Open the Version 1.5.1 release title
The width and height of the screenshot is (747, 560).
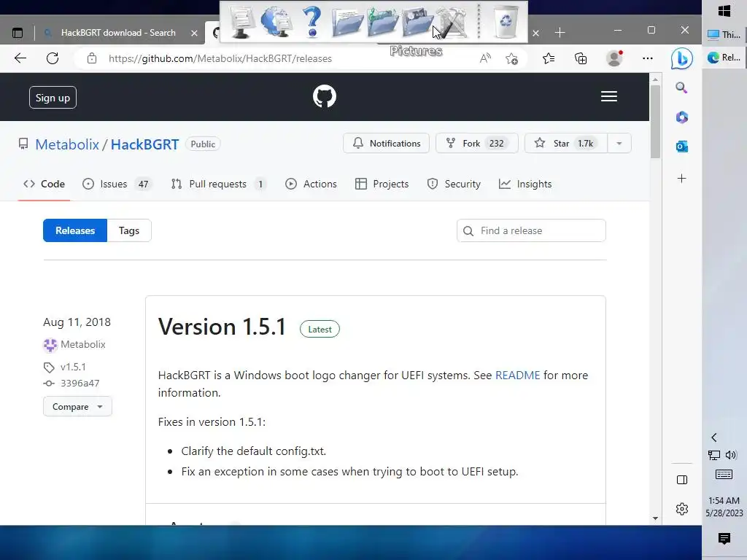(222, 327)
